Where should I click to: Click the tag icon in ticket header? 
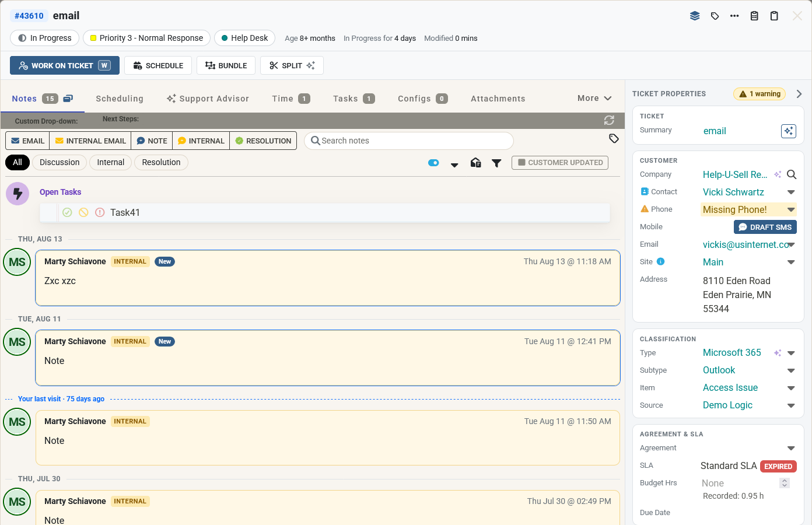[715, 16]
